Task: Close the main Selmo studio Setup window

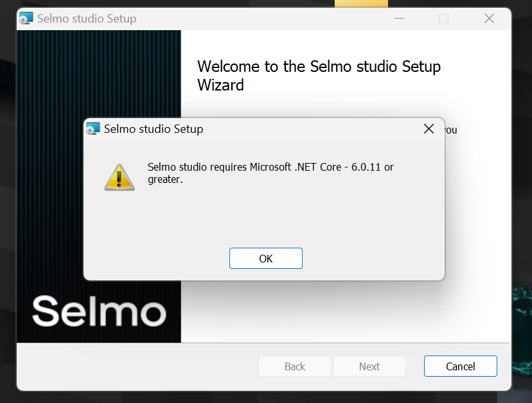Action: (x=489, y=19)
